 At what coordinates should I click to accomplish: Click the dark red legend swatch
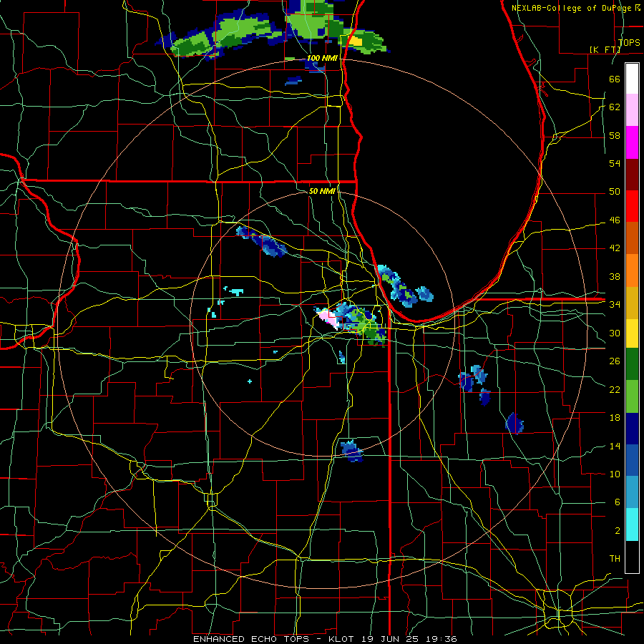632,175
